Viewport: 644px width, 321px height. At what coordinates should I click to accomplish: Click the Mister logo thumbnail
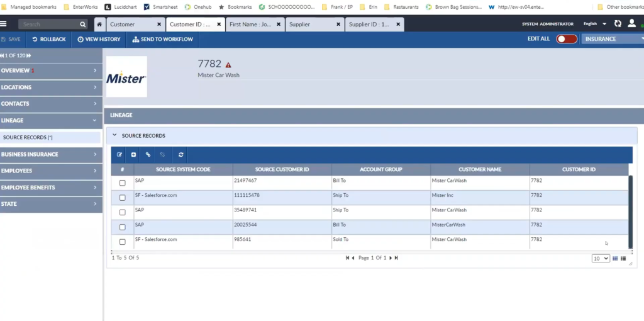point(126,76)
